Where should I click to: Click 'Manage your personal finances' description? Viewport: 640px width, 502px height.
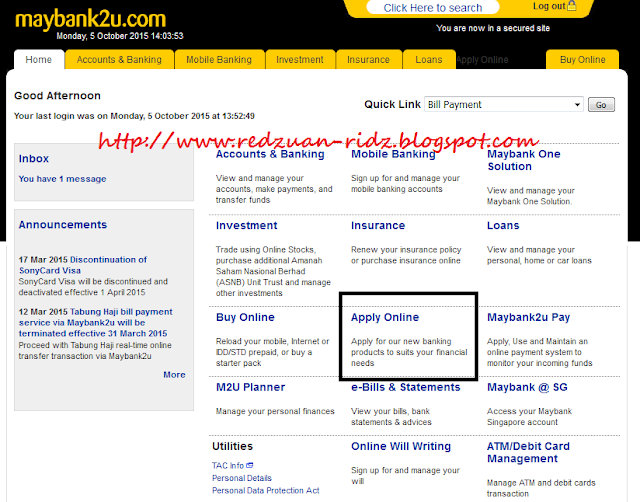[275, 411]
